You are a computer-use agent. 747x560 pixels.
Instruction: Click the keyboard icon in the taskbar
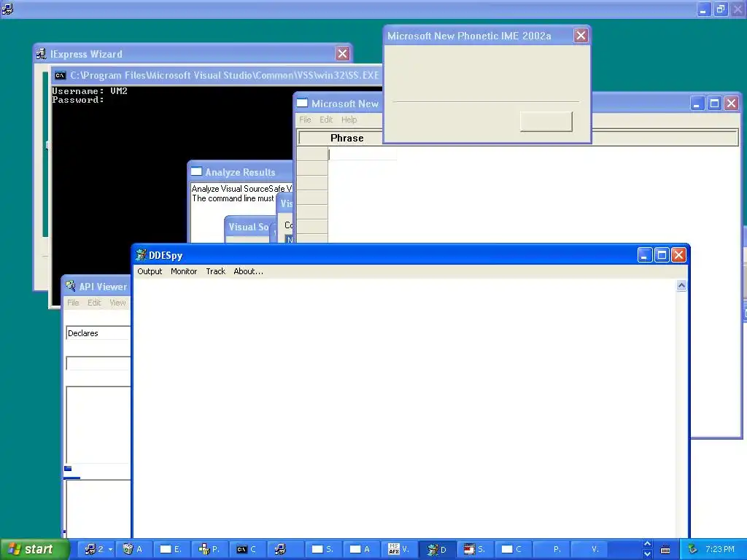tap(665, 550)
